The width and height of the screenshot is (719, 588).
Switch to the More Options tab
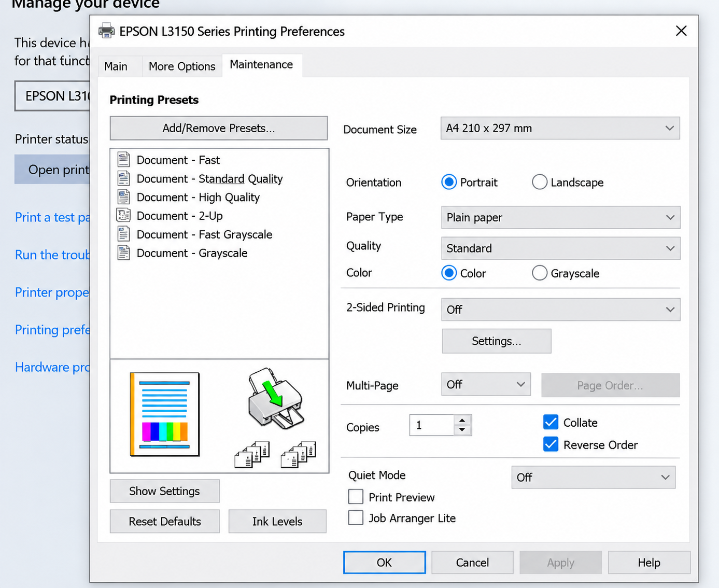182,66
